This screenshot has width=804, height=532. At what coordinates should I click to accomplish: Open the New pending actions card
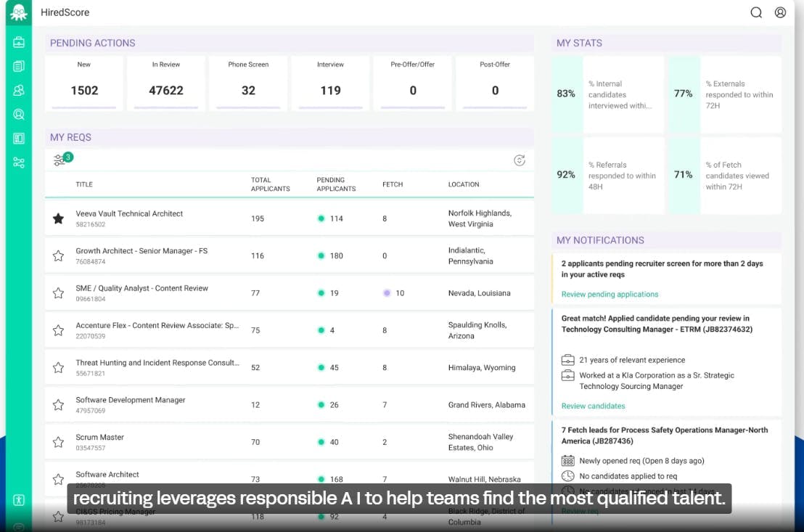pyautogui.click(x=84, y=83)
